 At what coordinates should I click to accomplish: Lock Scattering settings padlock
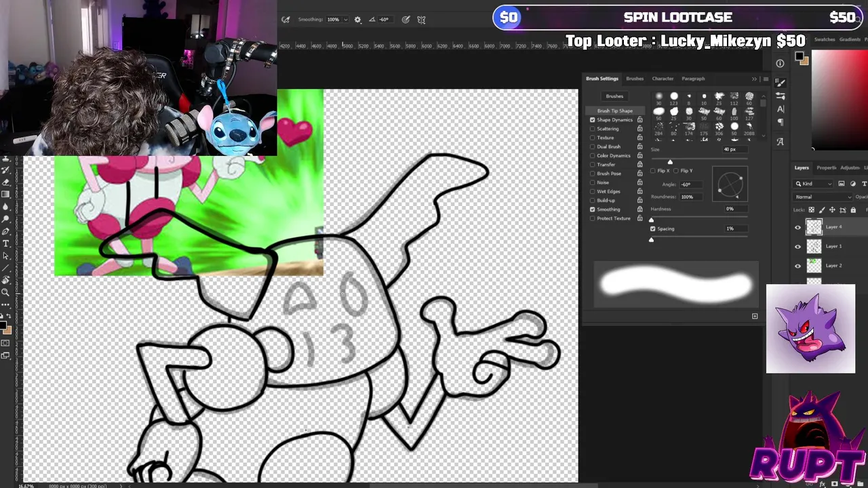pyautogui.click(x=639, y=129)
